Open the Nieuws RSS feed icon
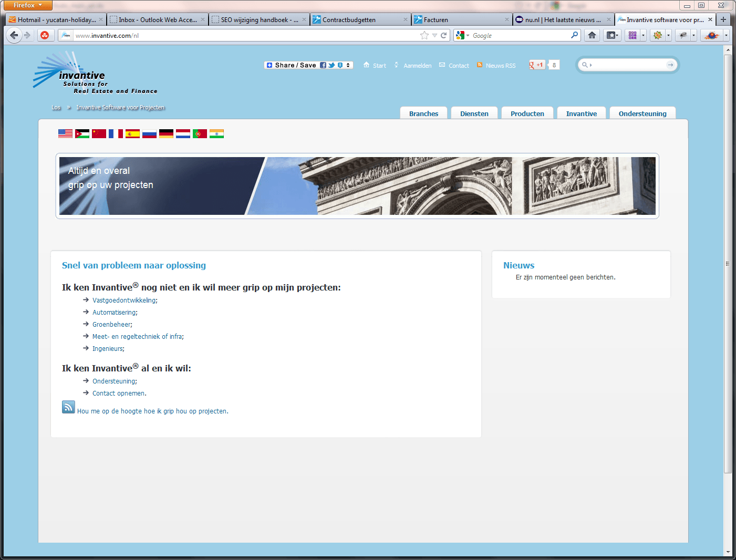This screenshot has width=736, height=560. coord(480,65)
